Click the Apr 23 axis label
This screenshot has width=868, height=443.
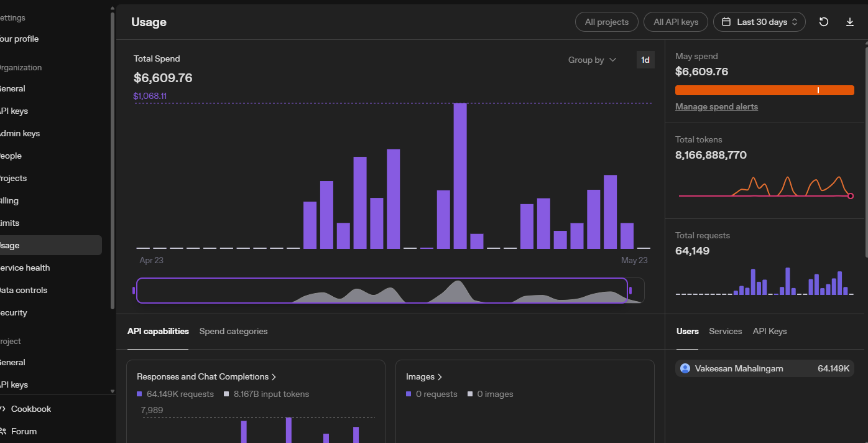[151, 260]
